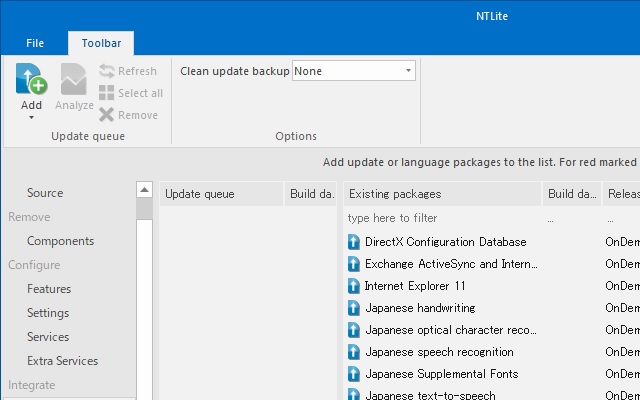Click the Japanese optical character recognition icon
Viewport: 640px width, 400px height.
[x=353, y=330]
